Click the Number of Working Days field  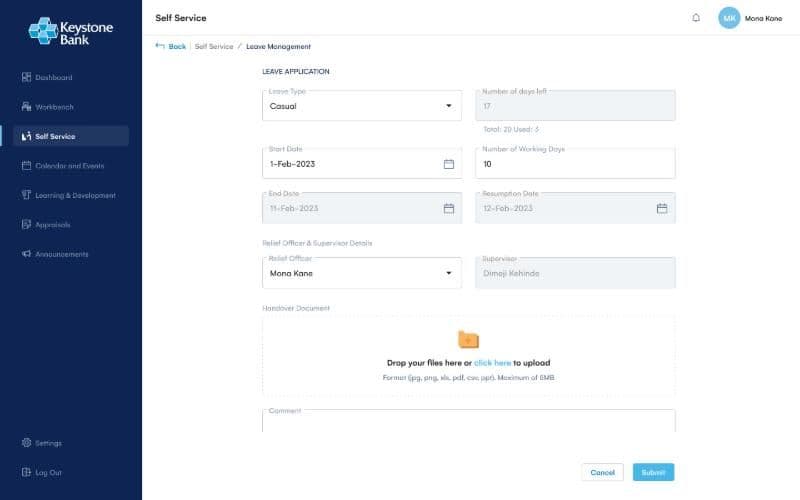tap(575, 163)
